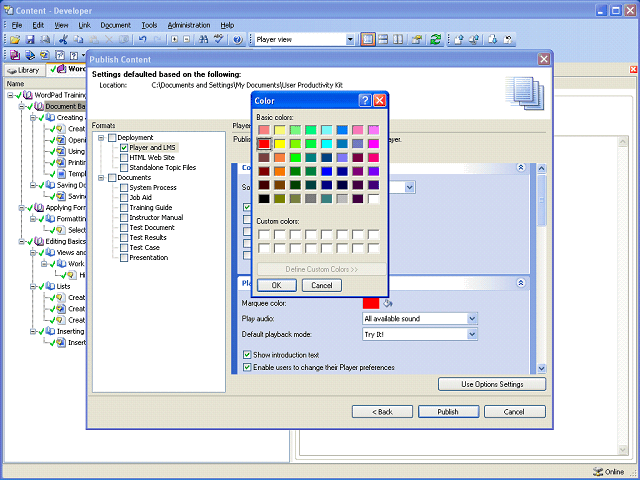Click the Use Options Settings button

[492, 384]
